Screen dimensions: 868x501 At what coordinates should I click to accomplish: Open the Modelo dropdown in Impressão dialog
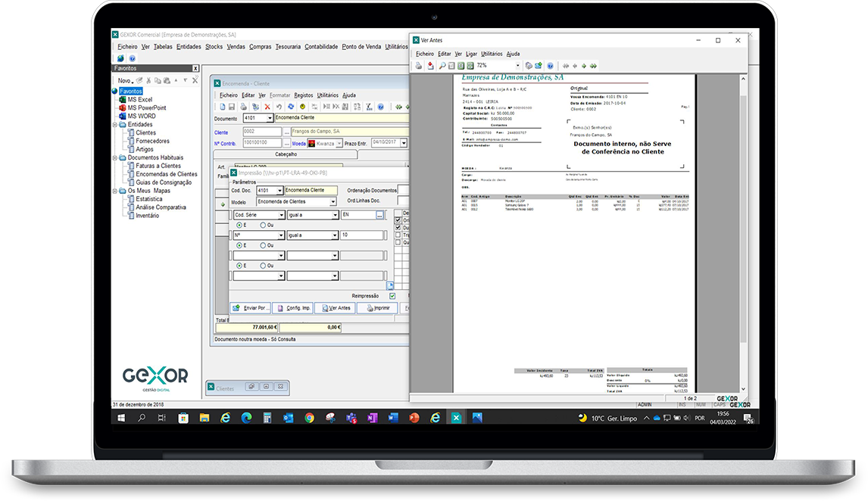(333, 202)
